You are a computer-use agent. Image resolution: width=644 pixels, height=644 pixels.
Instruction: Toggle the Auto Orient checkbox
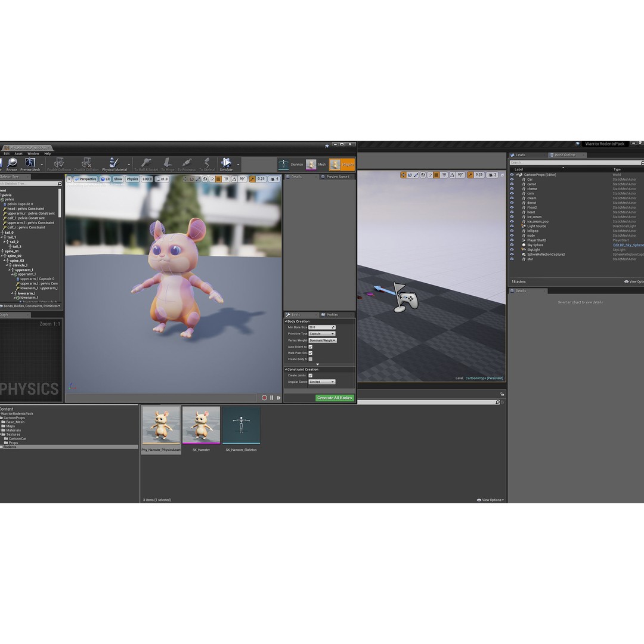point(311,346)
